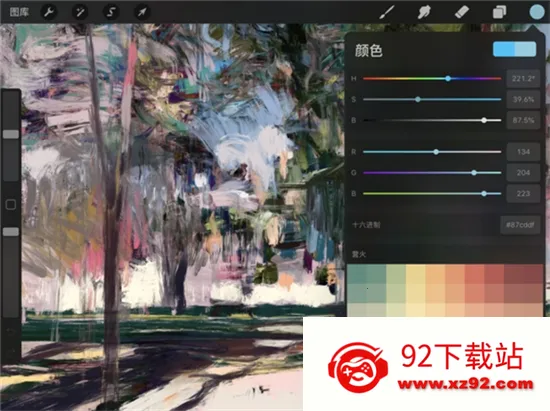Pick the pale yellow top-row palette swatch
Viewport: 550px width, 411px height.
point(416,274)
